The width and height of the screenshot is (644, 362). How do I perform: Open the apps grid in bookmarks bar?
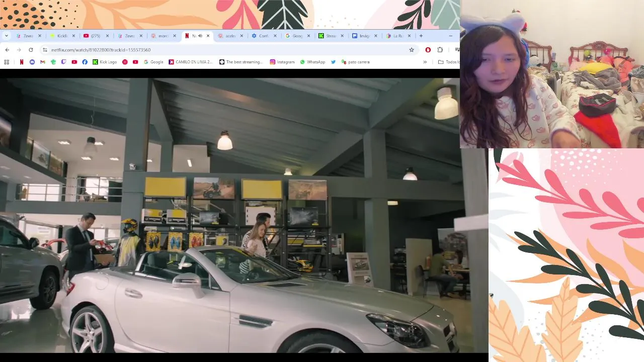tap(7, 62)
